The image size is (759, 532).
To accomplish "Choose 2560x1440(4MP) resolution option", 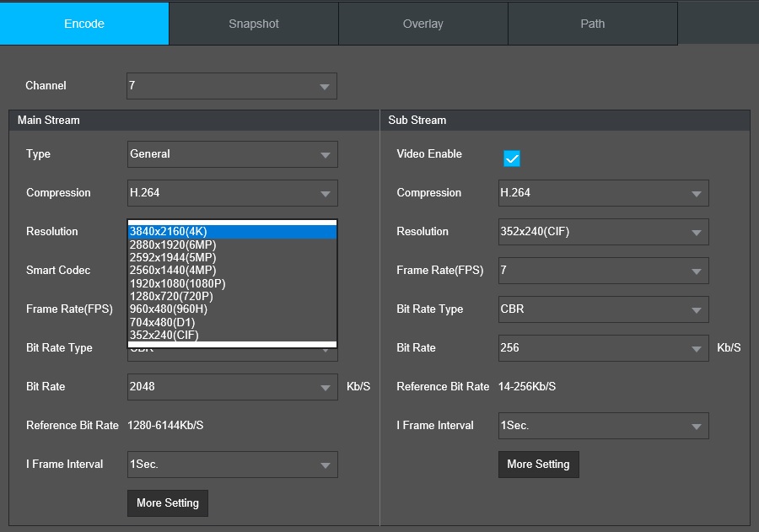I will pos(233,270).
